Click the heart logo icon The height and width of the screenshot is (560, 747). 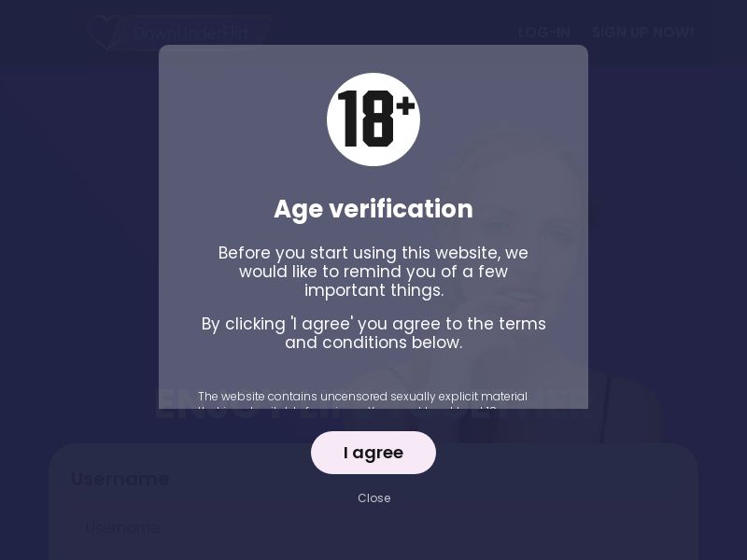[106, 33]
